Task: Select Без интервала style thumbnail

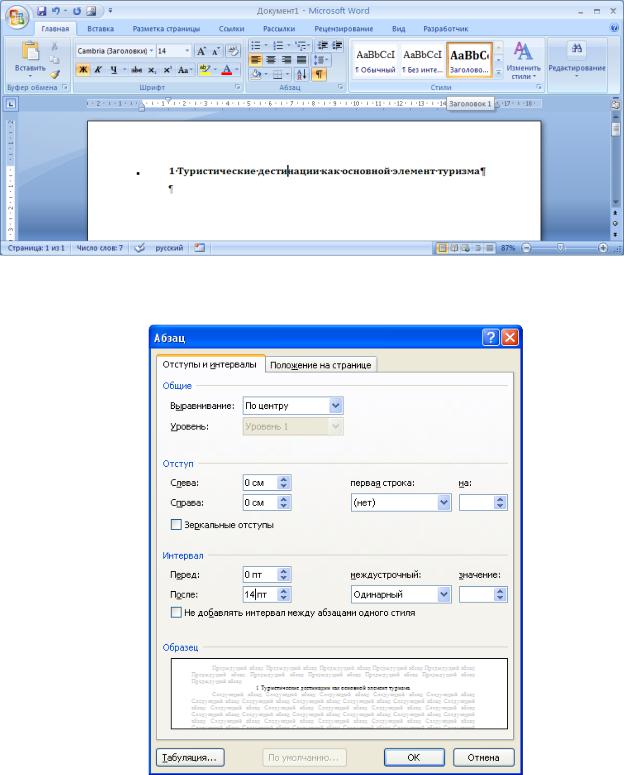Action: point(422,60)
